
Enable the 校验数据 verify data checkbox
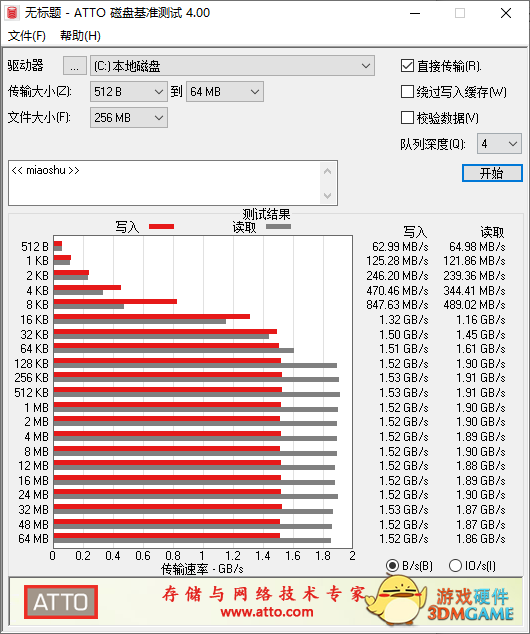point(407,118)
